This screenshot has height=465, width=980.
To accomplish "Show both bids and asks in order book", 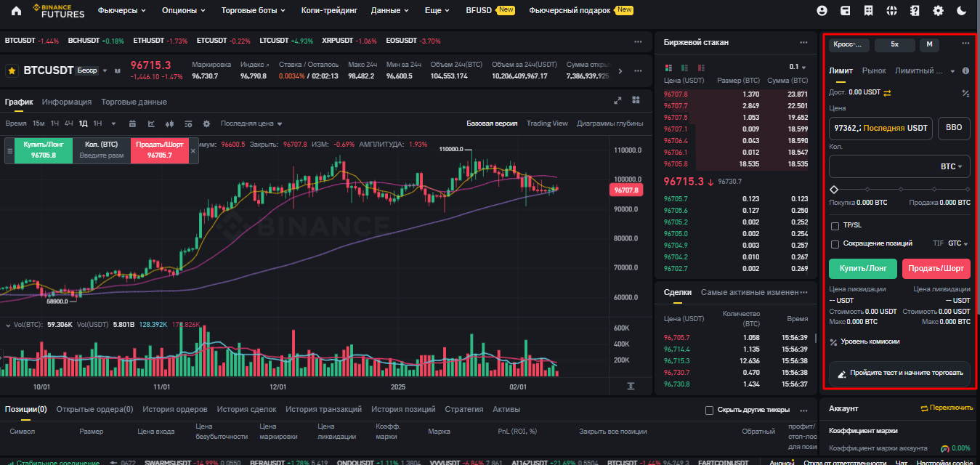I will [668, 67].
